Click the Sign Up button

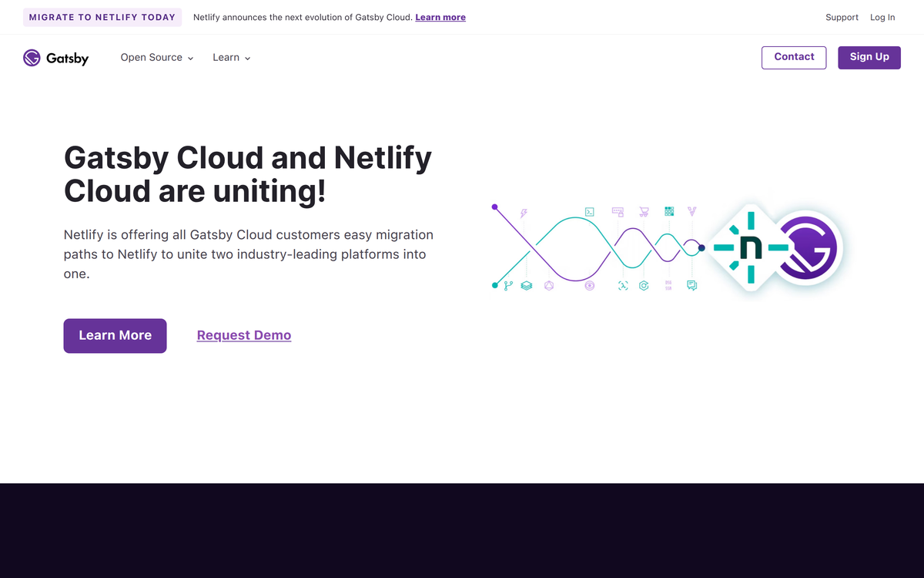pos(869,57)
